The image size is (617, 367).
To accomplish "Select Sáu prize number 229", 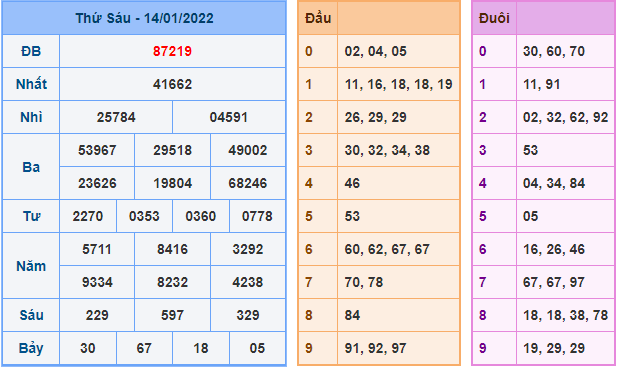I will point(97,315).
